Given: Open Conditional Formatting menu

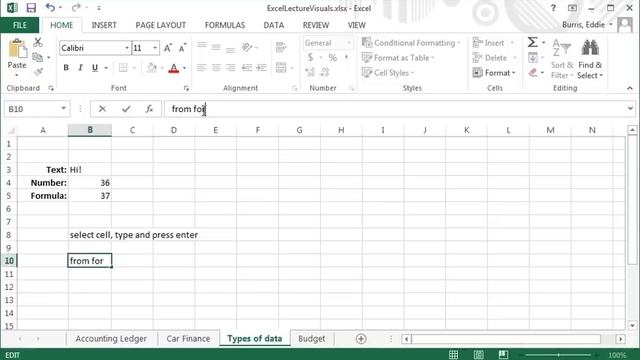Looking at the screenshot, I should tap(411, 43).
